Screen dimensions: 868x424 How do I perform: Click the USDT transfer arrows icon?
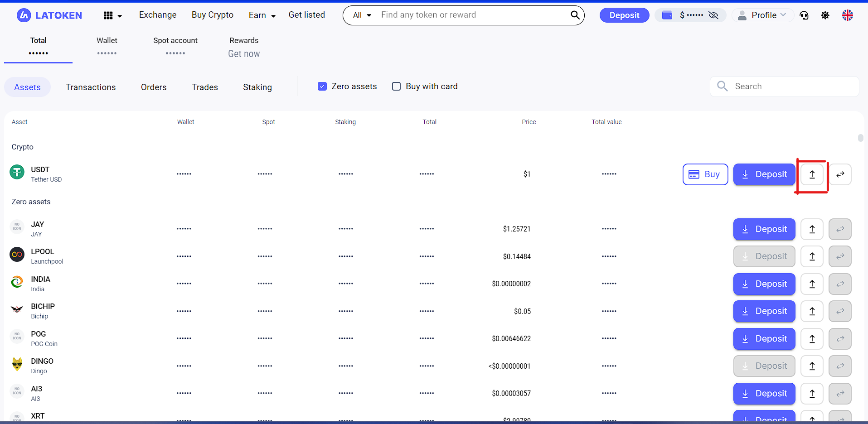[840, 174]
